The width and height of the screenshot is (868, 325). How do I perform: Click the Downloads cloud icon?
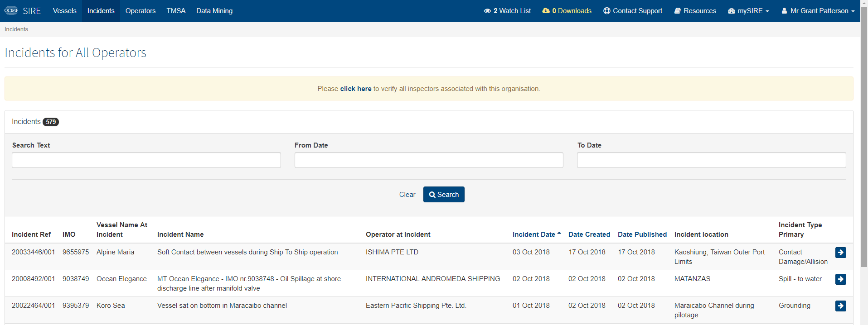pos(546,11)
